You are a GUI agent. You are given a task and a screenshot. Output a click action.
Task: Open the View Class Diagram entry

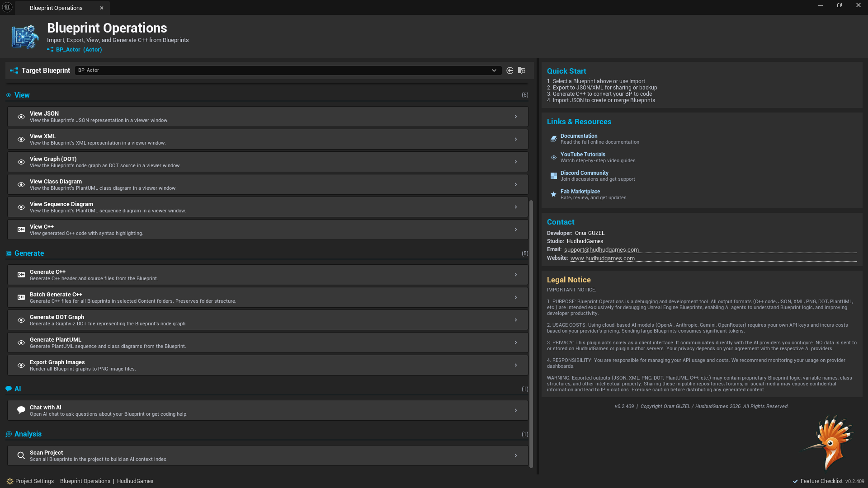point(268,184)
